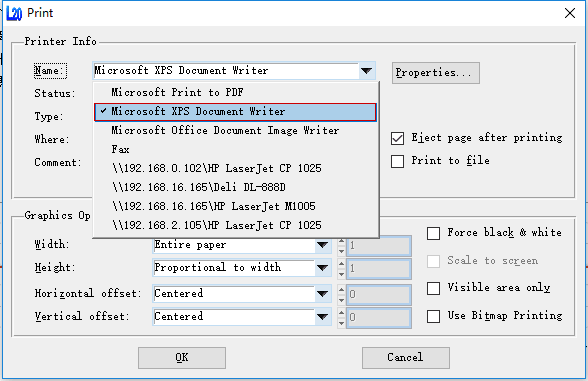The image size is (588, 381).
Task: Click the Height numeric value field
Action: [x=379, y=269]
